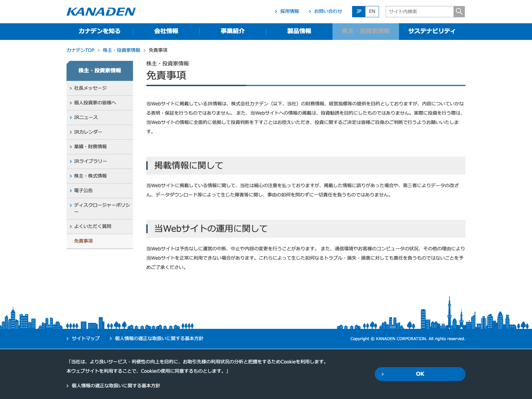Open 社長メッセージ in sidebar
This screenshot has height=399, width=532.
90,88
